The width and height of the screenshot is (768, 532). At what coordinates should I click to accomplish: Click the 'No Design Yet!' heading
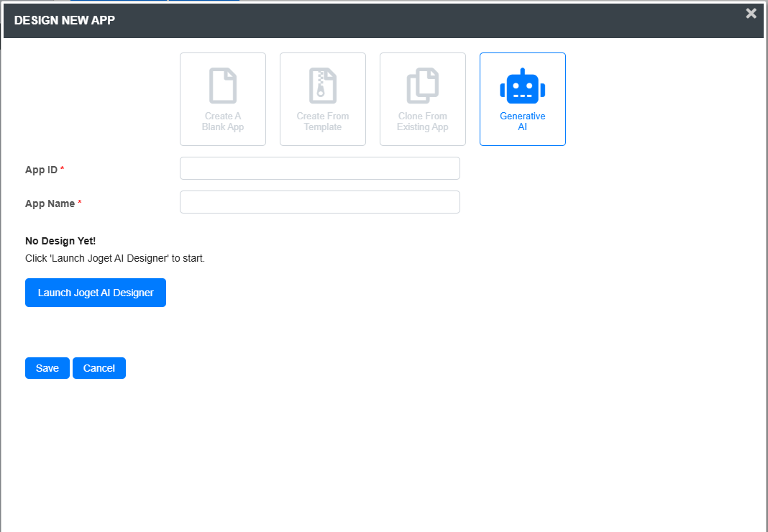60,241
